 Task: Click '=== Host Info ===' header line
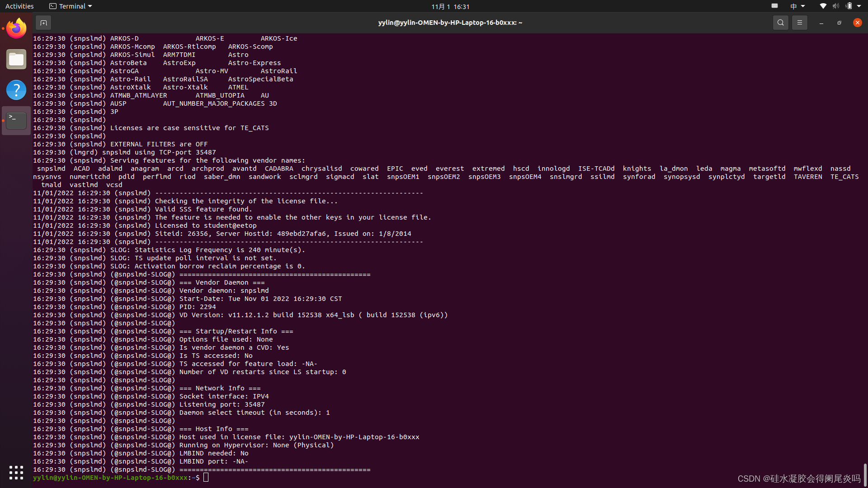(x=141, y=429)
